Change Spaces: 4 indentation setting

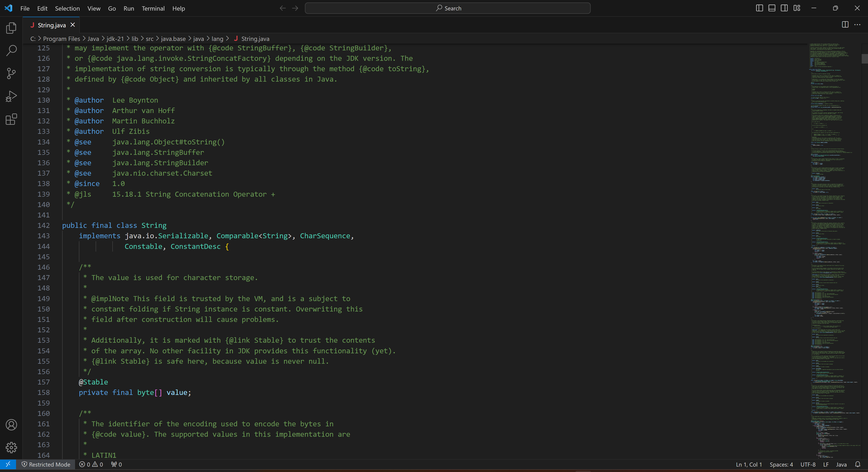click(781, 464)
